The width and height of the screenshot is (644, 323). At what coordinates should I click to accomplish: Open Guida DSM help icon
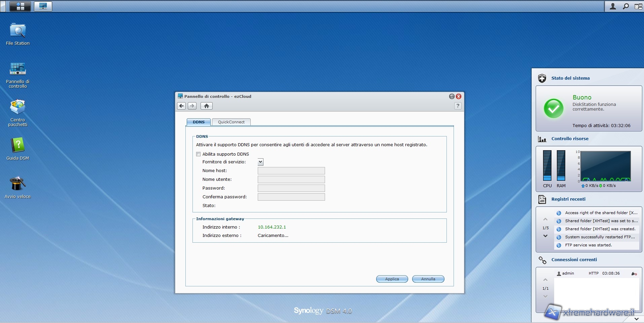(17, 146)
